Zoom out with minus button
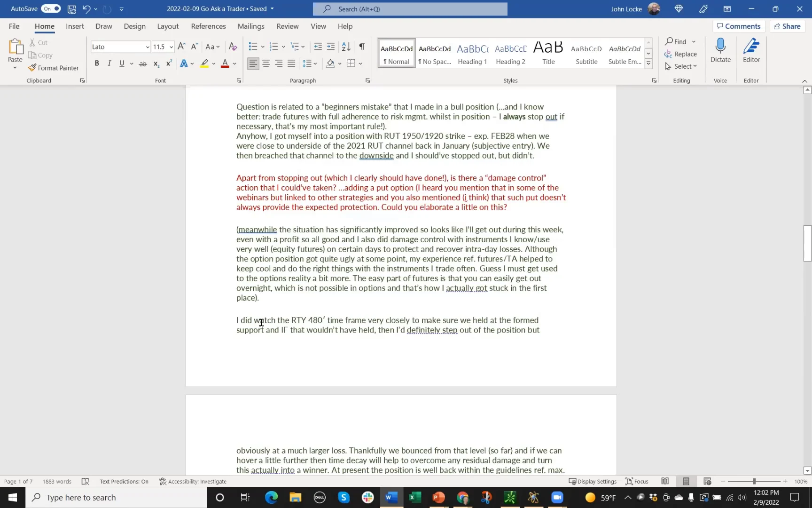Image resolution: width=812 pixels, height=508 pixels. pos(723,481)
